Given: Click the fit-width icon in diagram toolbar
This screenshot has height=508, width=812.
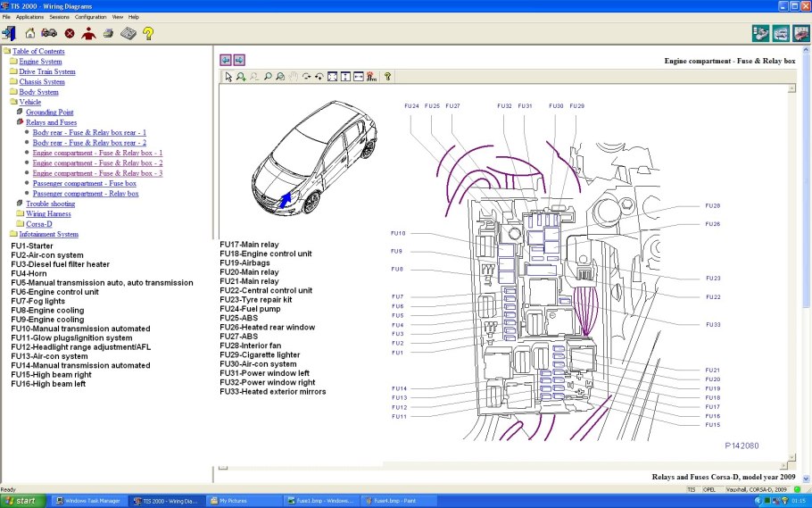Looking at the screenshot, I should pos(358,77).
